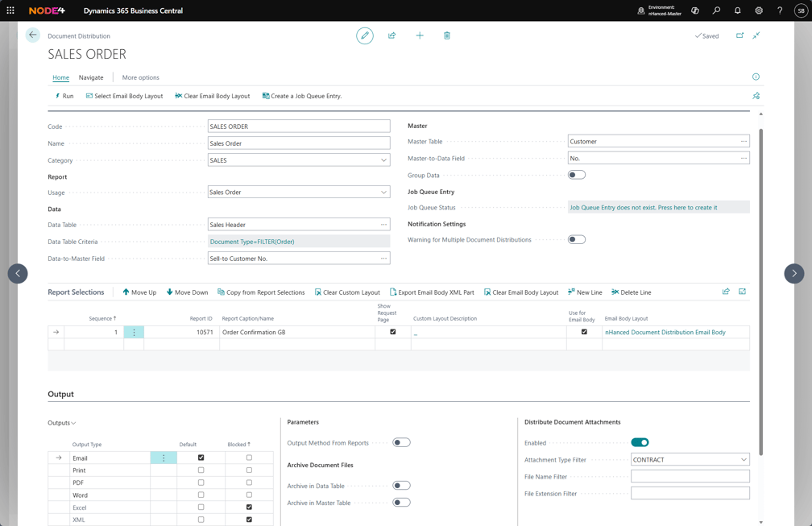Open the Copilot icon in top bar
The height and width of the screenshot is (526, 812).
[695, 10]
